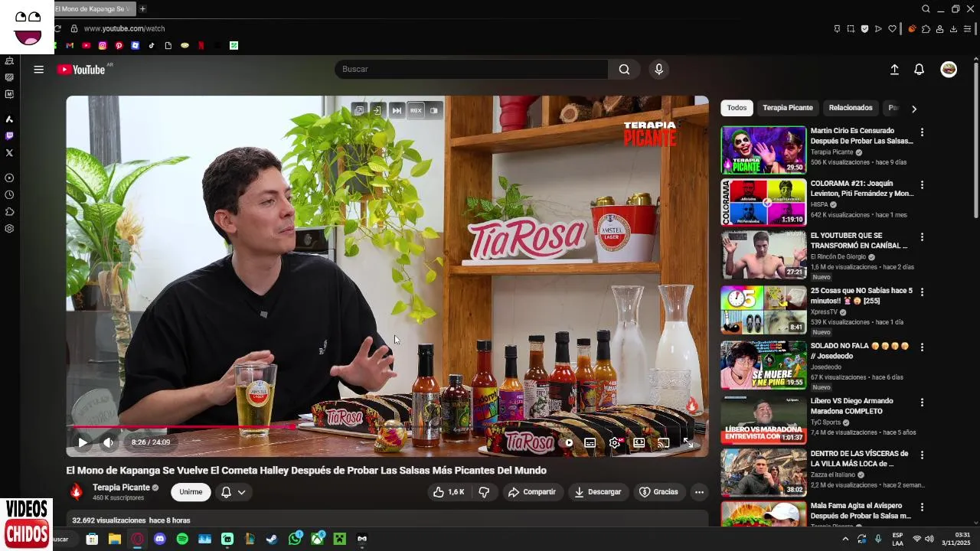The height and width of the screenshot is (551, 980).
Task: Like the video with 1,6 K
Action: [x=449, y=492]
